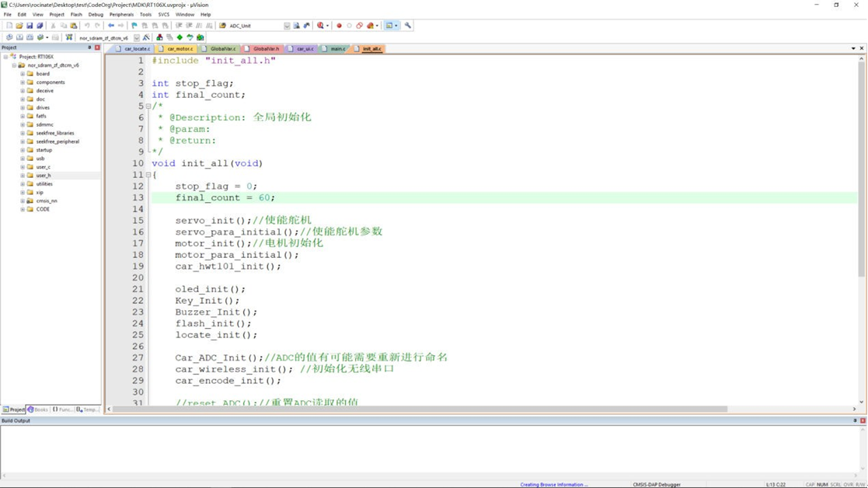Viewport: 868px width, 488px height.
Task: Toggle auto-hide pin on Project panel
Action: point(89,47)
